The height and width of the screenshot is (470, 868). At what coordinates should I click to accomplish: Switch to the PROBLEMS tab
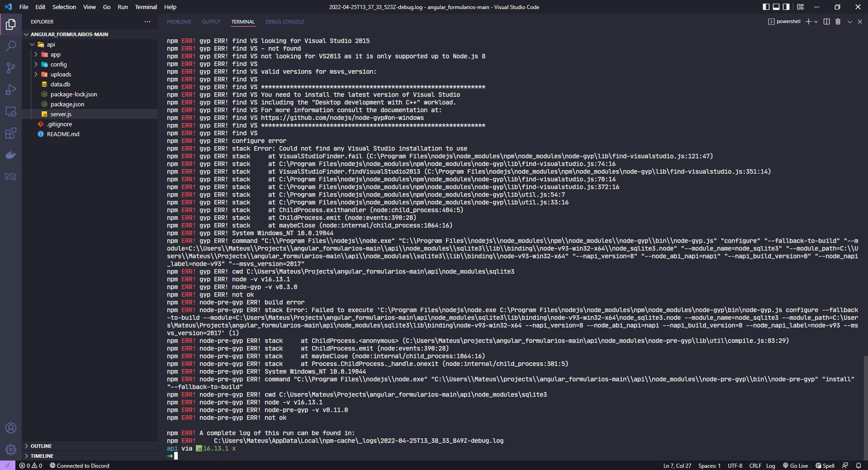pyautogui.click(x=179, y=22)
